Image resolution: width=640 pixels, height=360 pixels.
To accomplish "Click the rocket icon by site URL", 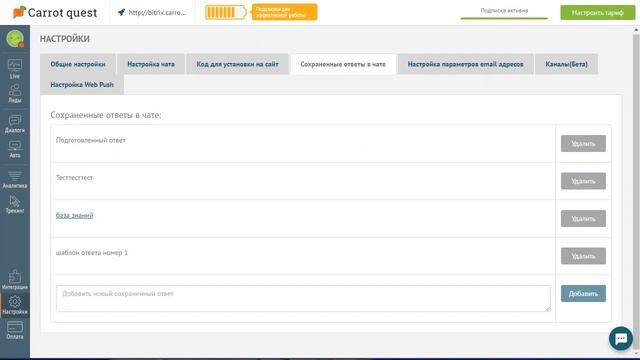I will [121, 13].
